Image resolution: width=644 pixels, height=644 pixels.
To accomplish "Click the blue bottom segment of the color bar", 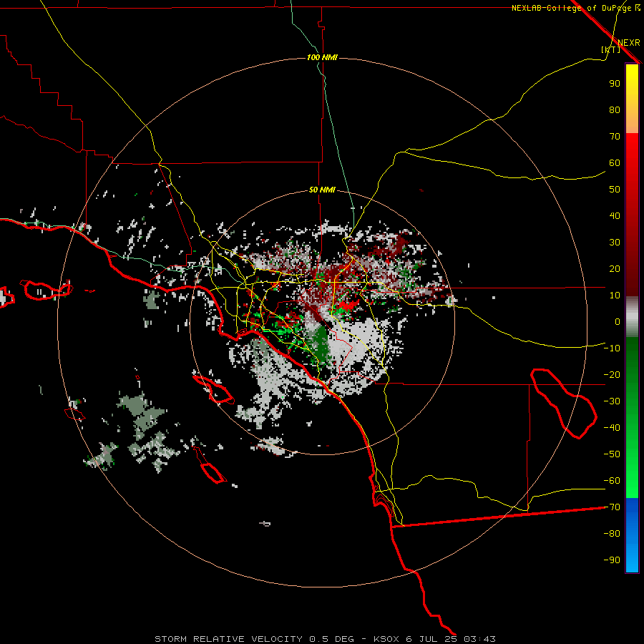I will pyautogui.click(x=632, y=535).
